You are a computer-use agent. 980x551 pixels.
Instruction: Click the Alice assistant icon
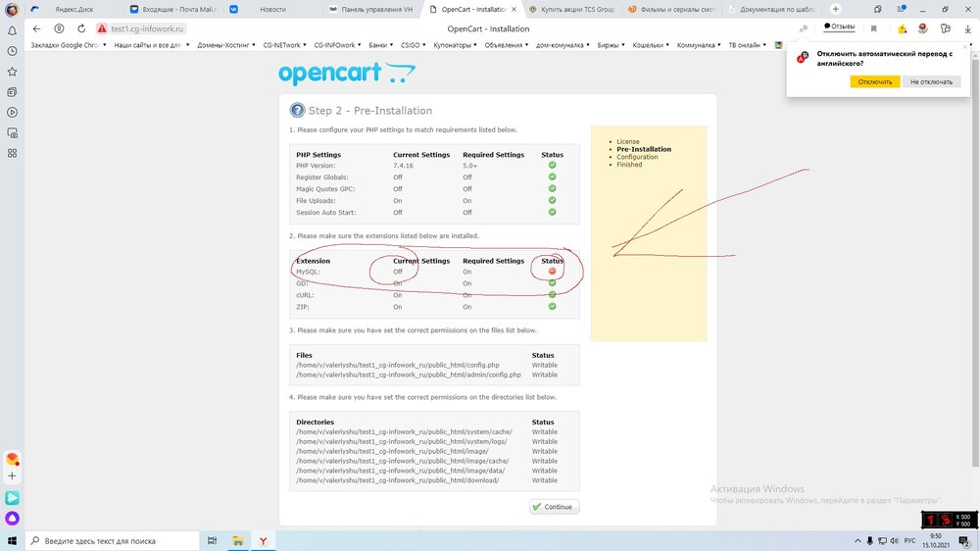click(12, 518)
